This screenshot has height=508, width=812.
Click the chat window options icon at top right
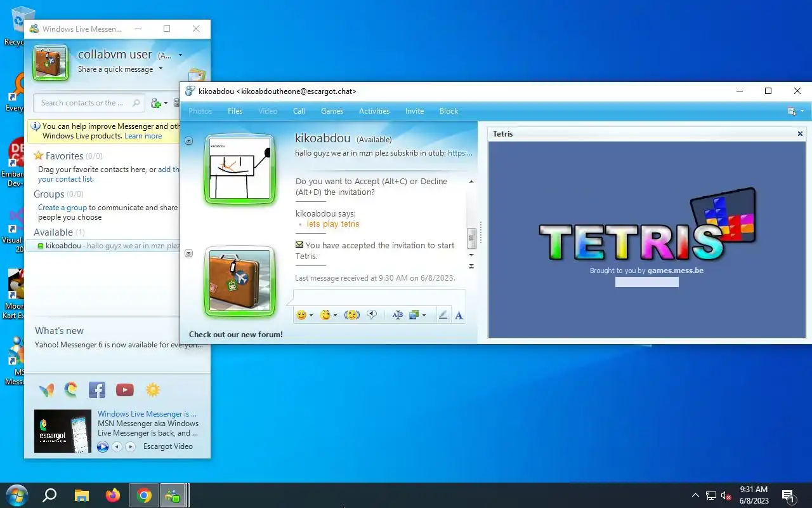click(x=792, y=111)
